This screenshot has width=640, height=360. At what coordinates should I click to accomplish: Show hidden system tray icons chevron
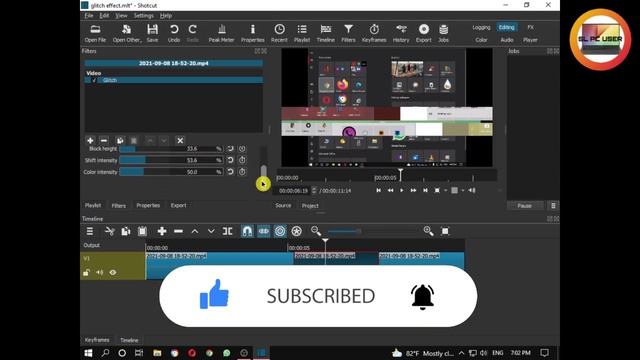point(461,353)
